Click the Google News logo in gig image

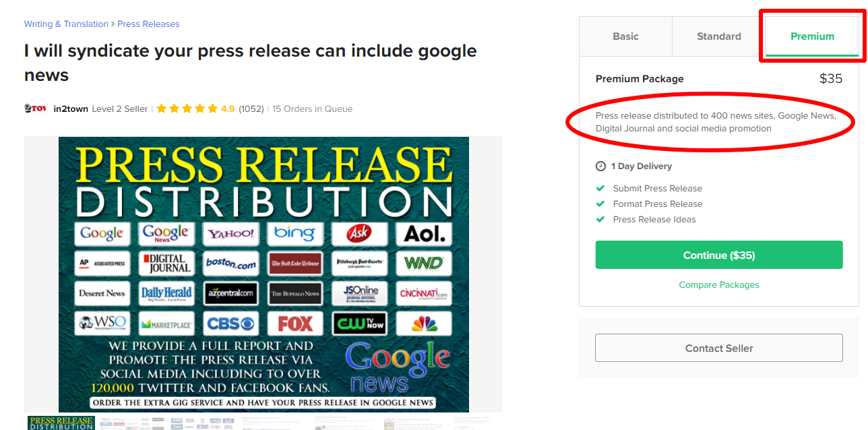pos(398,367)
